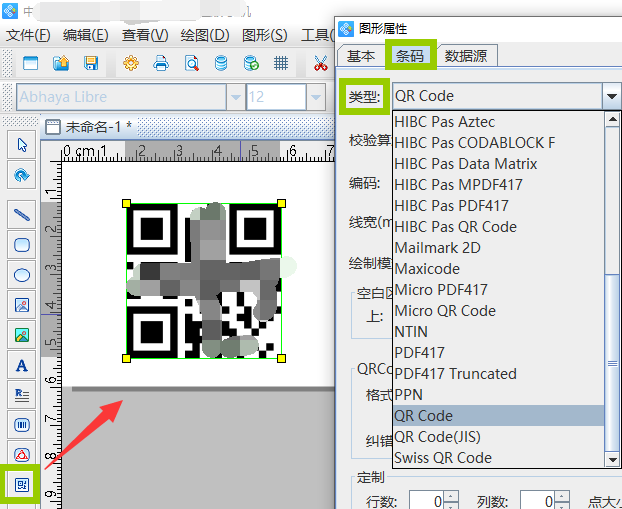Screen dimensions: 622x509
Task: Open the Abhaya Libre font dropdown arrow
Action: [x=236, y=96]
